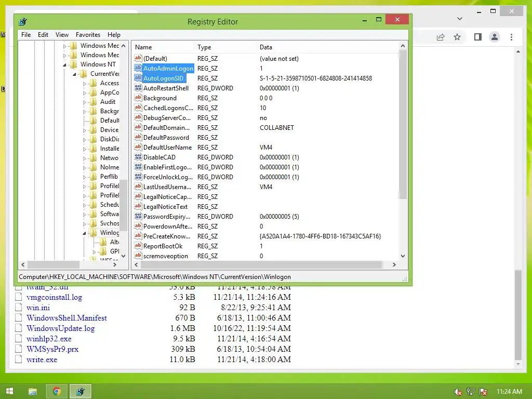Expand the GPI tree node under Winlogon
The width and height of the screenshot is (532, 399).
click(x=95, y=252)
